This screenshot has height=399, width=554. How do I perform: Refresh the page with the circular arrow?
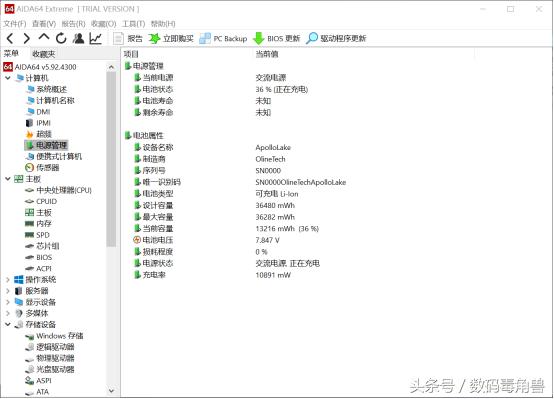61,38
